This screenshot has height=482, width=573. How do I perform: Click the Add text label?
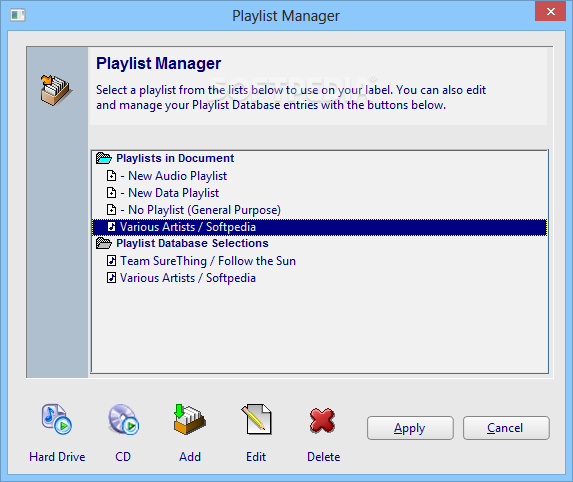tap(190, 457)
